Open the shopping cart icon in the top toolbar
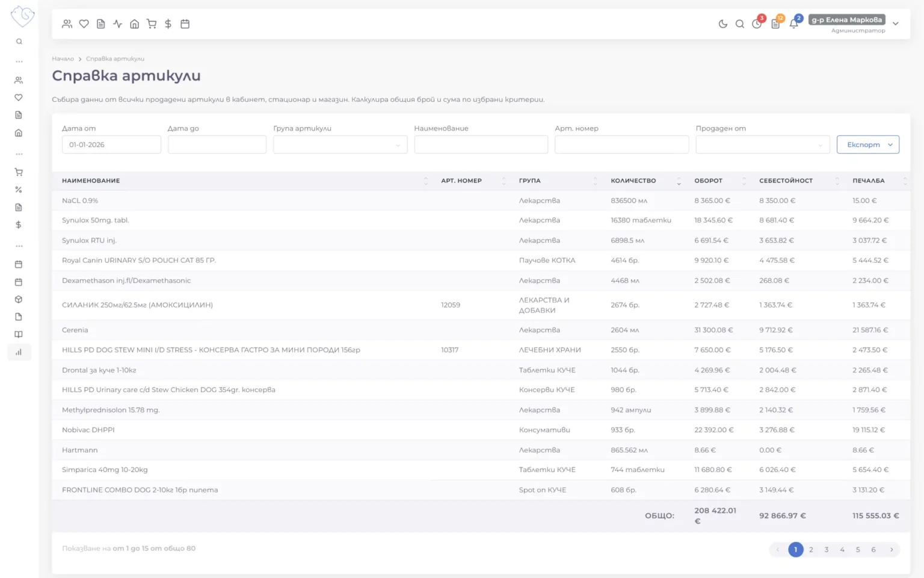The width and height of the screenshot is (924, 578). coord(152,24)
